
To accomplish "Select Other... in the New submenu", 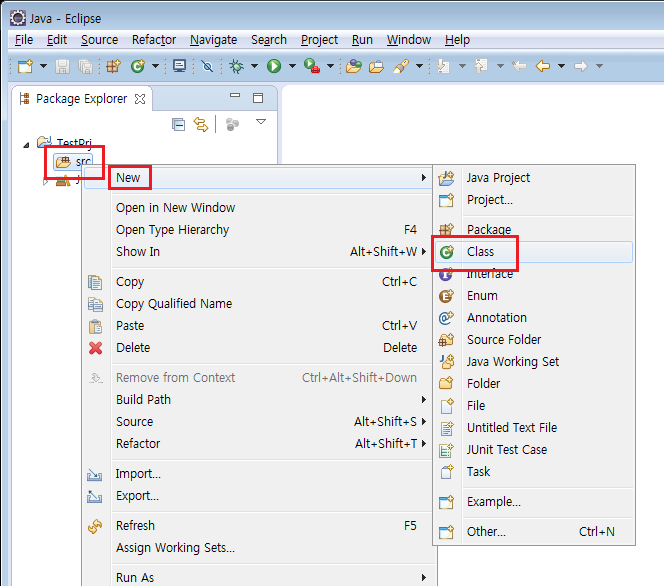I will point(534,532).
